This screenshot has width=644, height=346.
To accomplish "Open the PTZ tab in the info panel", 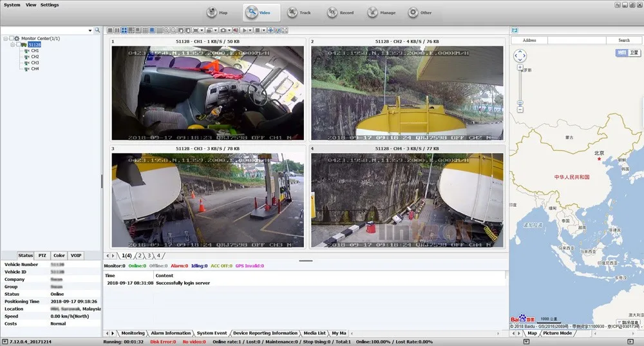I will (x=43, y=256).
